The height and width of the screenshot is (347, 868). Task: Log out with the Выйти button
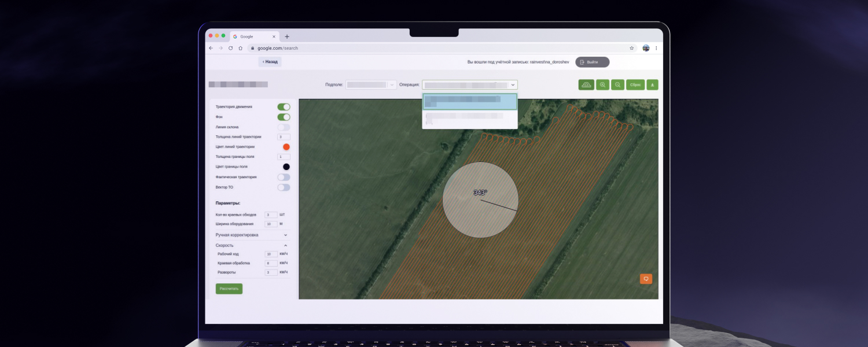592,62
